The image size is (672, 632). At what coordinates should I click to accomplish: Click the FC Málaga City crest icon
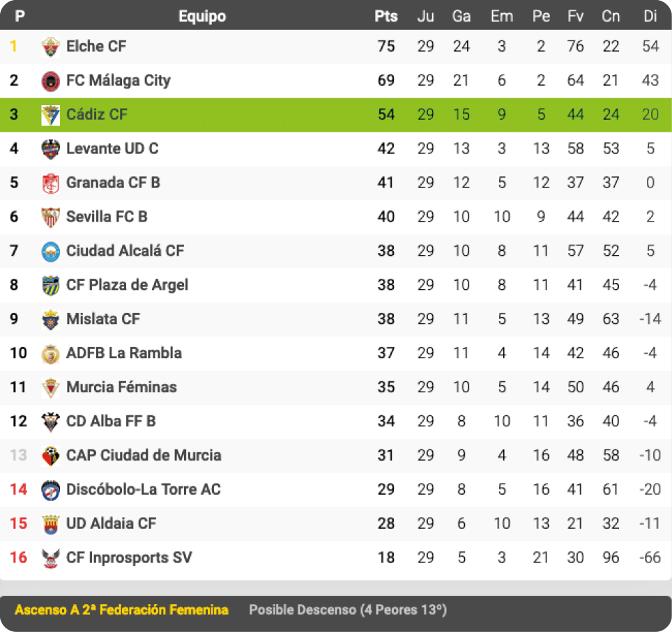pos(51,81)
